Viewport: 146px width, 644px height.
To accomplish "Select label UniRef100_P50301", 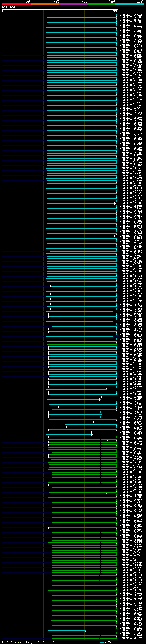I will point(131,382).
